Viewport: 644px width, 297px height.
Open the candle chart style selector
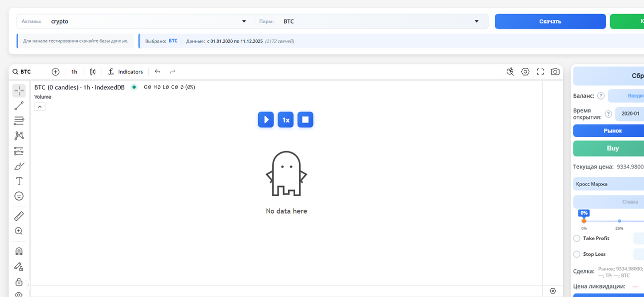click(x=92, y=72)
